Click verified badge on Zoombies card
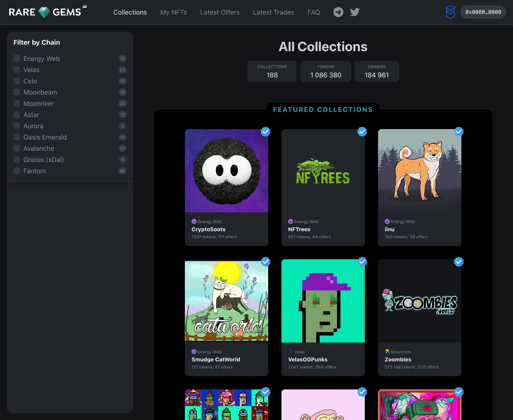This screenshot has height=420, width=513. pos(458,262)
